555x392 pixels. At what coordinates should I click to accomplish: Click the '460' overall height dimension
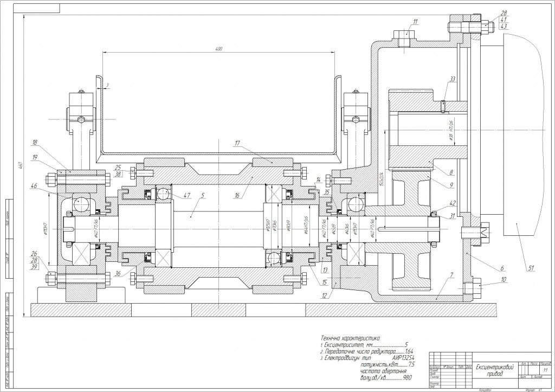[x=20, y=165]
